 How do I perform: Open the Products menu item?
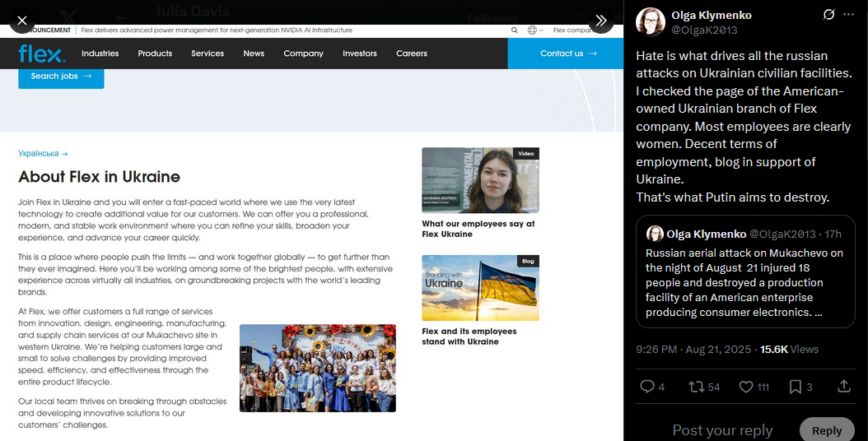pos(155,53)
